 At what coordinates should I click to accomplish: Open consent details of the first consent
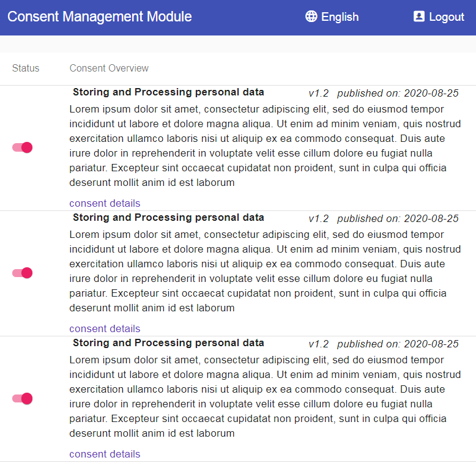coord(105,203)
